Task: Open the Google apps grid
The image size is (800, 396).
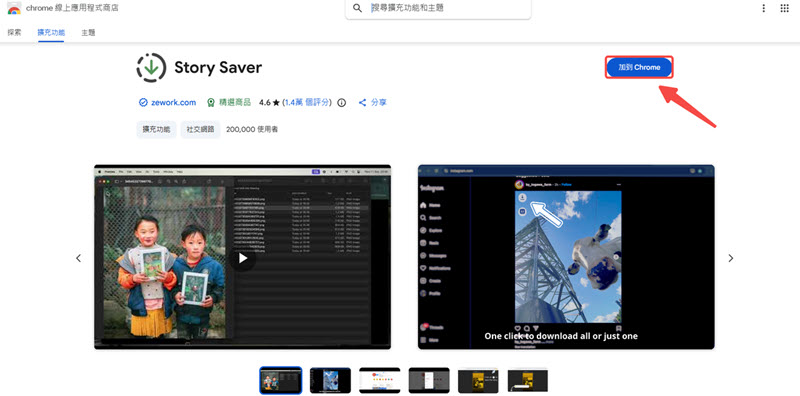Action: 784,8
